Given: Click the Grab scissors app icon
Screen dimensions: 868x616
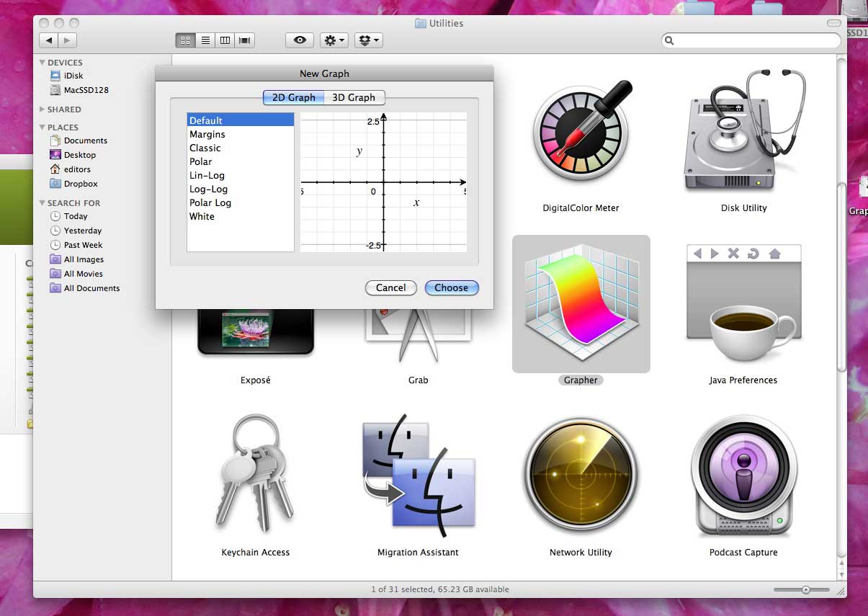Looking at the screenshot, I should pos(418,335).
